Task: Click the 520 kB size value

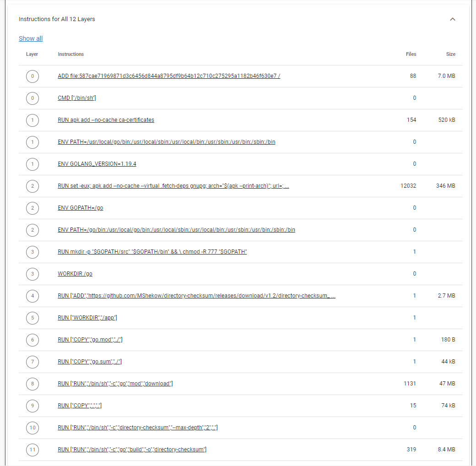Action: coord(447,120)
